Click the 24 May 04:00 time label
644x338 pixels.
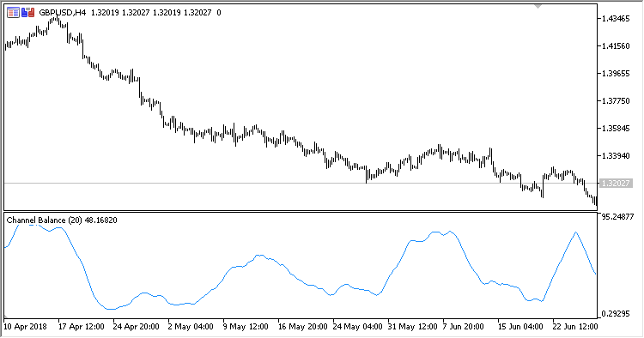358,327
